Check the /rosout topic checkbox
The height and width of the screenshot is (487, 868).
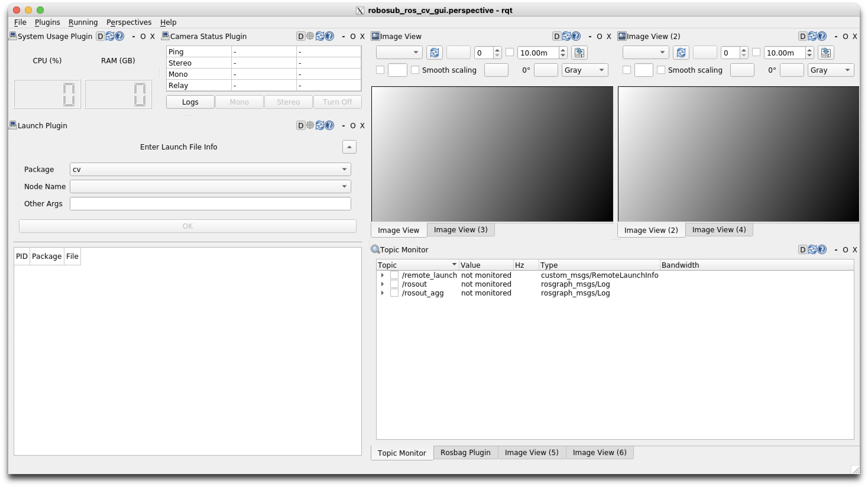[x=394, y=284]
